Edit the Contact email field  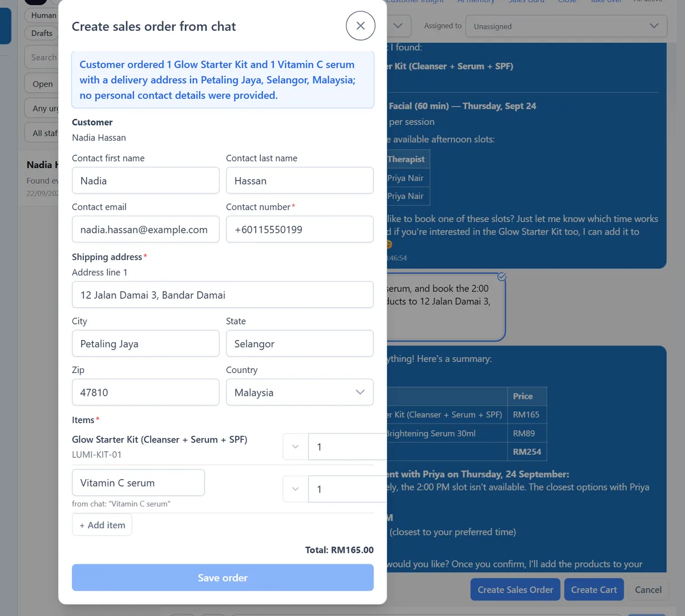click(x=146, y=229)
